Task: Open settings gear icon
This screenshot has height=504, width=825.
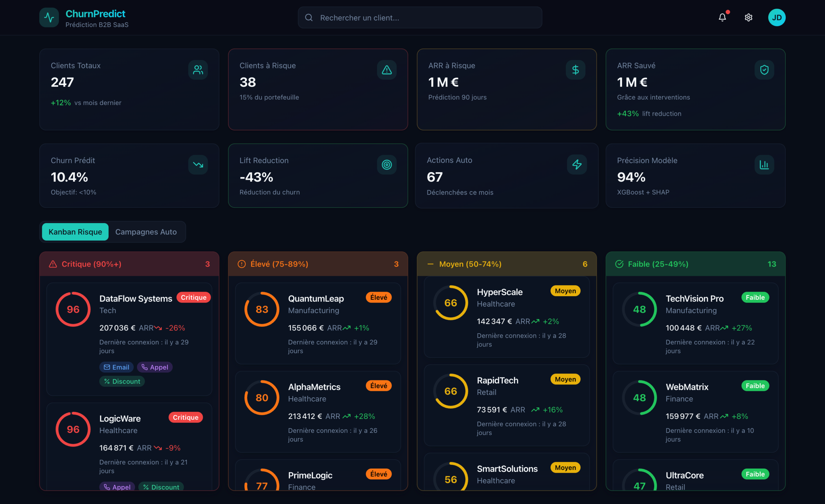Action: coord(748,17)
